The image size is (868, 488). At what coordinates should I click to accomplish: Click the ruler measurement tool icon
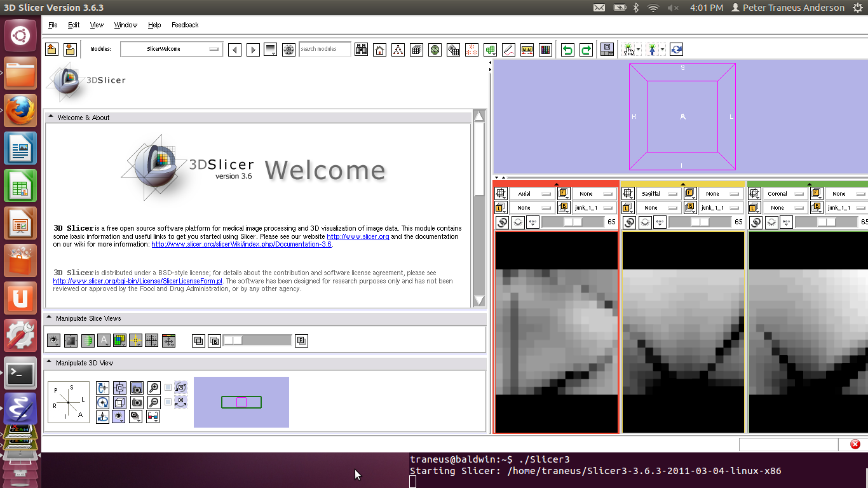526,50
